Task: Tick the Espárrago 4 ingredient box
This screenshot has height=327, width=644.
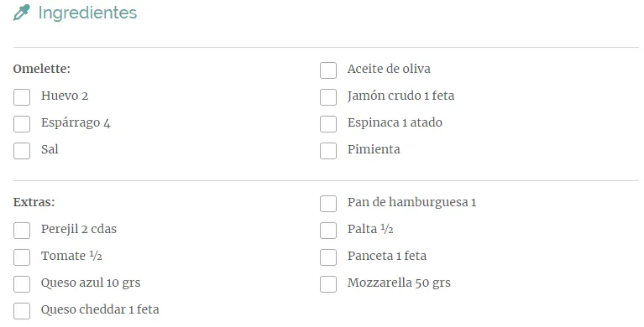Action: (22, 124)
